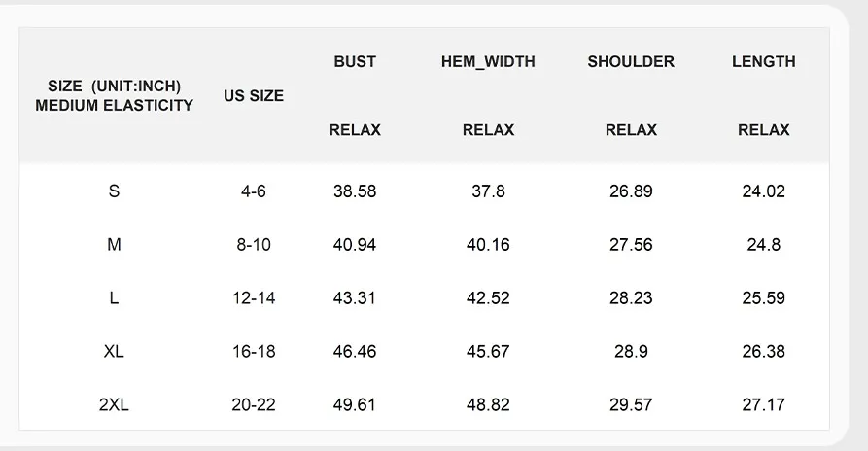Click the SIZE (UNIT:INCH) header text
868x451 pixels.
(x=115, y=86)
